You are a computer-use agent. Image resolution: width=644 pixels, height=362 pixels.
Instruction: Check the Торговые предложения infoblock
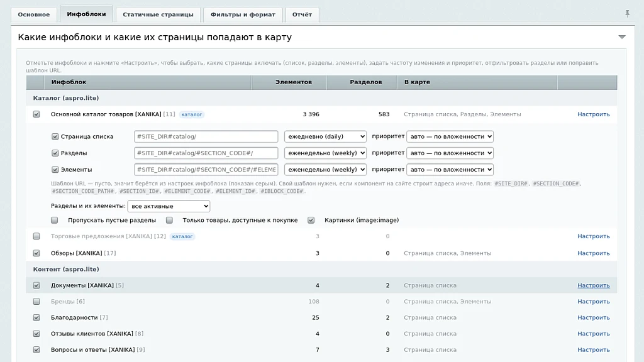coord(36,236)
